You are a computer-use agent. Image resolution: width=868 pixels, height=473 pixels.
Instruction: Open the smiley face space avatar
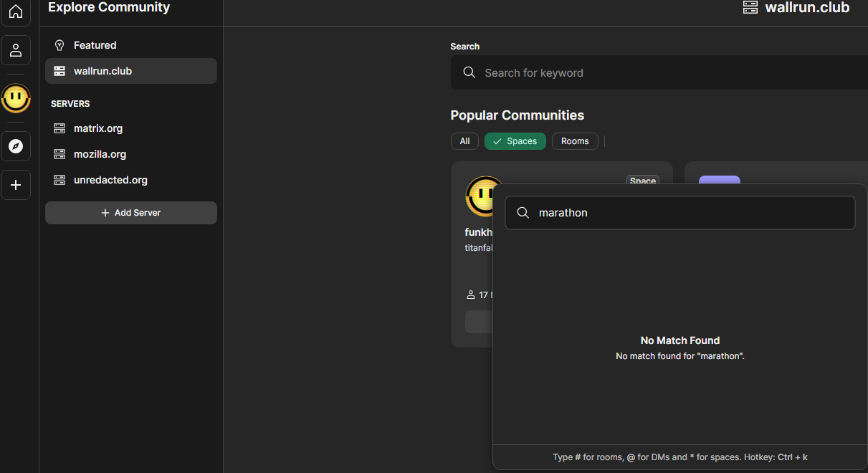[x=16, y=98]
